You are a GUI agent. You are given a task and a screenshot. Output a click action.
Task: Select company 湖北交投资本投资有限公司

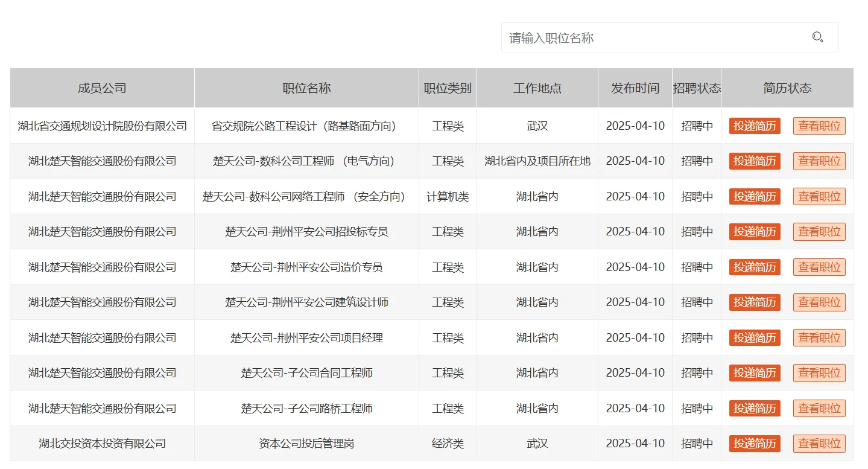coord(102,444)
